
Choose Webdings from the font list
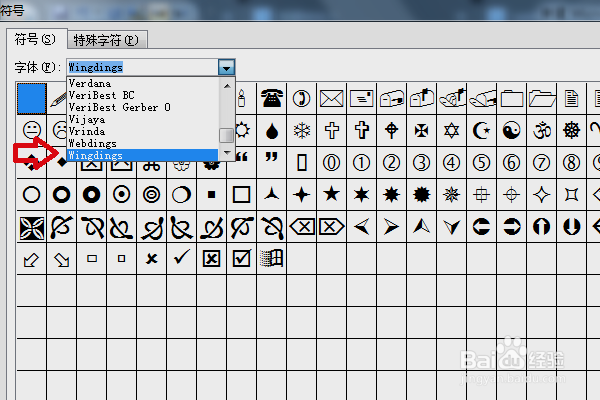point(92,144)
